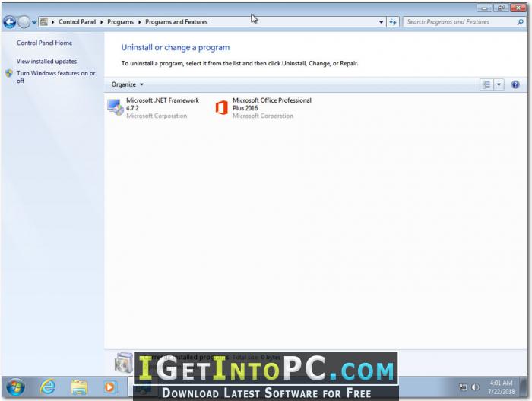
Task: Click the shield icon beside Windows features
Action: [9, 73]
